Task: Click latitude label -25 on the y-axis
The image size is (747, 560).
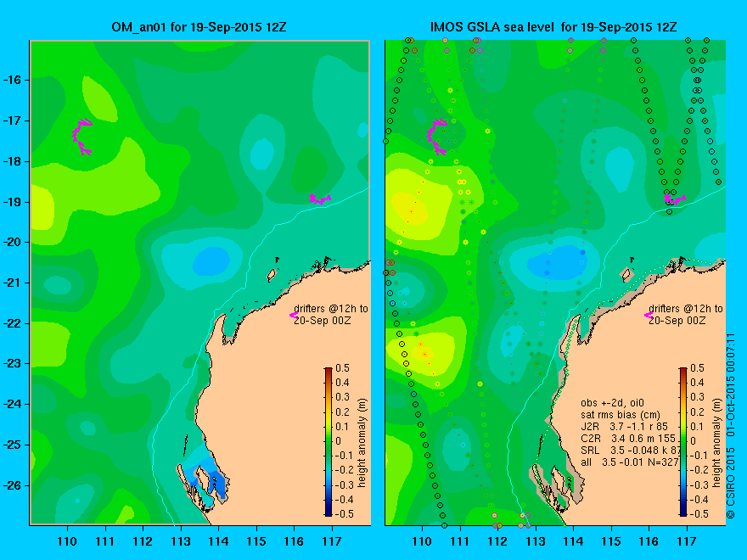Action: 12,445
